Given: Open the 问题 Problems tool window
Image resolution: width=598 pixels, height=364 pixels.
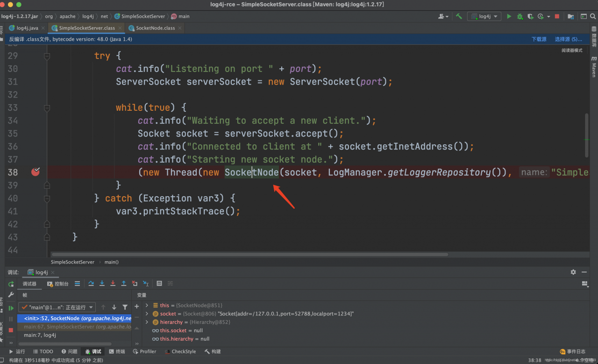Looking at the screenshot, I should (69, 351).
